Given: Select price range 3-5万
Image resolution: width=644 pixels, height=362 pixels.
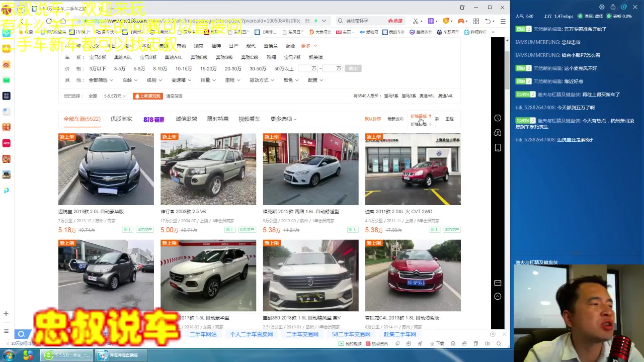Looking at the screenshot, I should click(x=120, y=68).
